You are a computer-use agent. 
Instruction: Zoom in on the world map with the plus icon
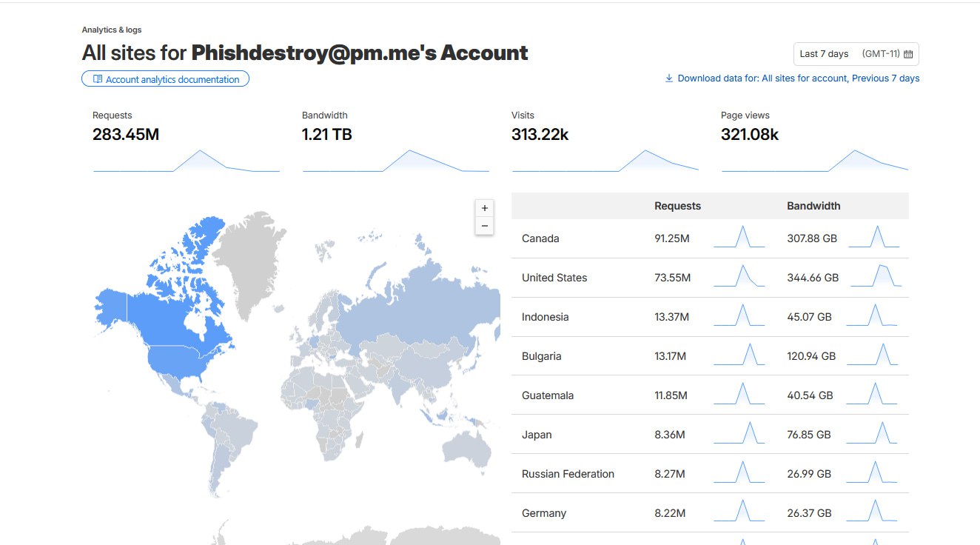pyautogui.click(x=484, y=208)
